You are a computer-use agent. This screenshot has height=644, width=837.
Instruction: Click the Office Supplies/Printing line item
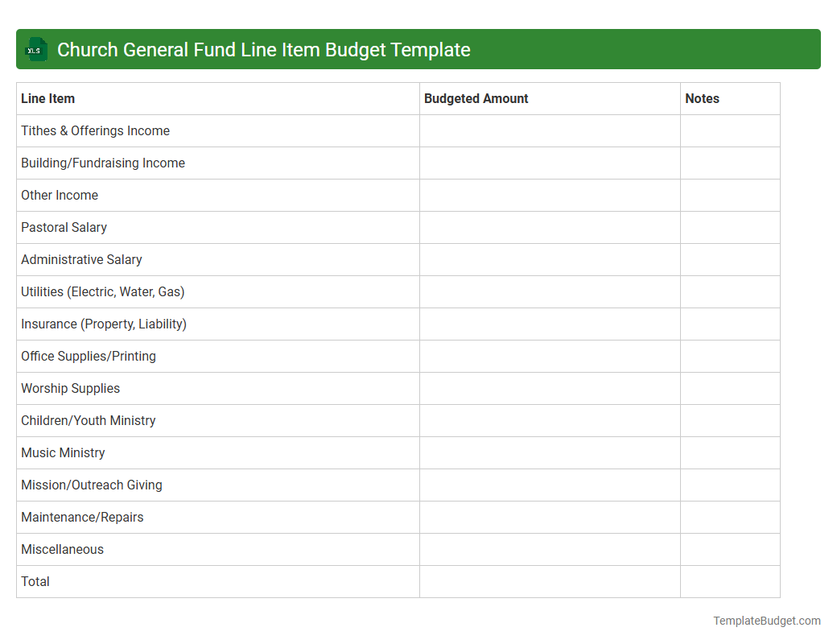coord(88,356)
